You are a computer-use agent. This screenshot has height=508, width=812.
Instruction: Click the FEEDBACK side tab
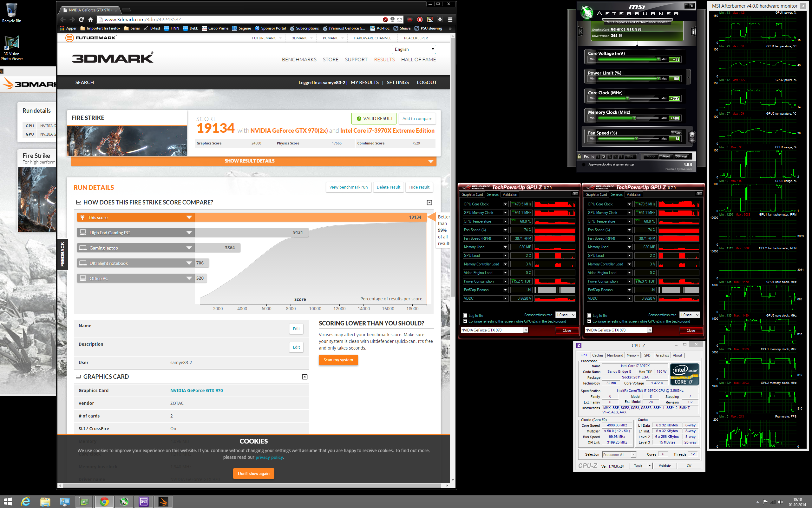[x=62, y=254]
